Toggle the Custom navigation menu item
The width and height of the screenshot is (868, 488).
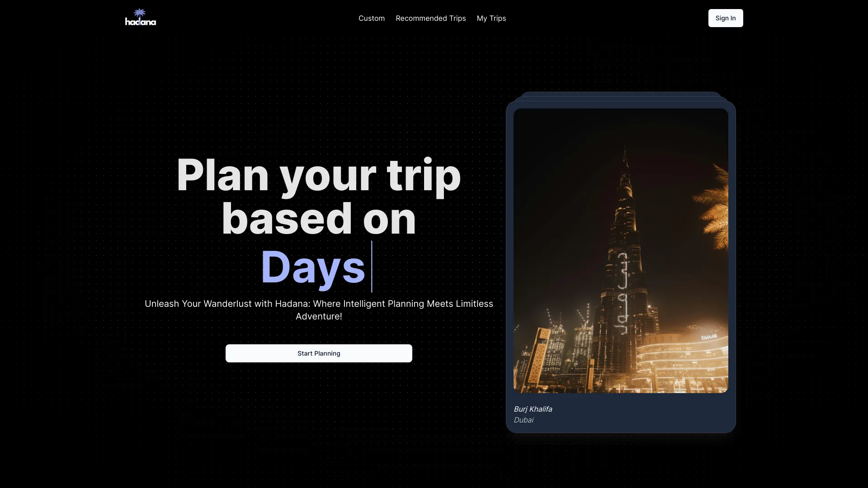pyautogui.click(x=372, y=18)
